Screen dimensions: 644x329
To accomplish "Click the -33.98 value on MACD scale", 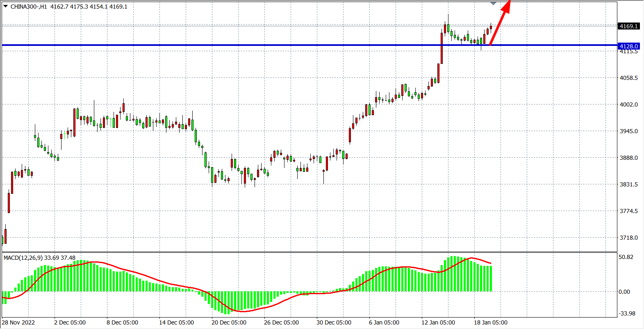I will (627, 313).
